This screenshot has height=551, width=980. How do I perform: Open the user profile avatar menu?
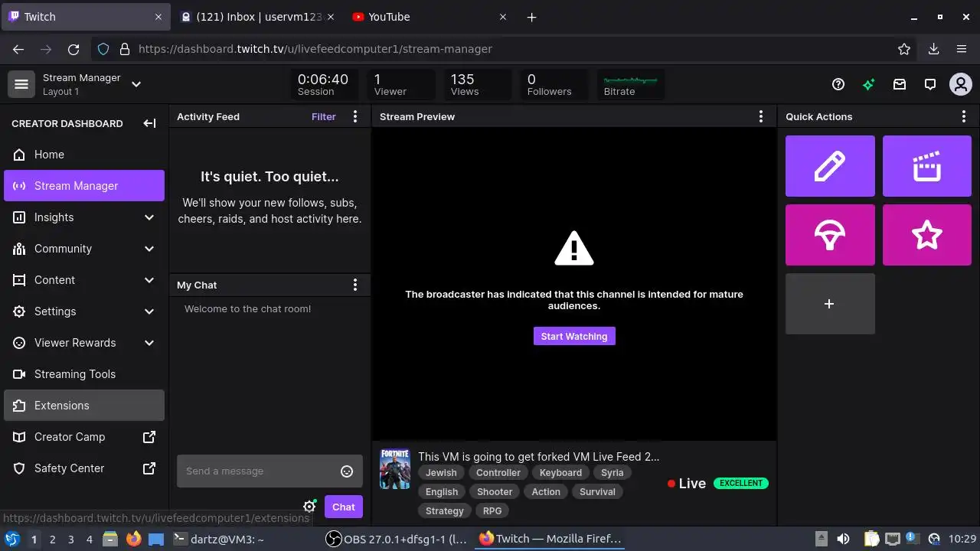point(961,84)
